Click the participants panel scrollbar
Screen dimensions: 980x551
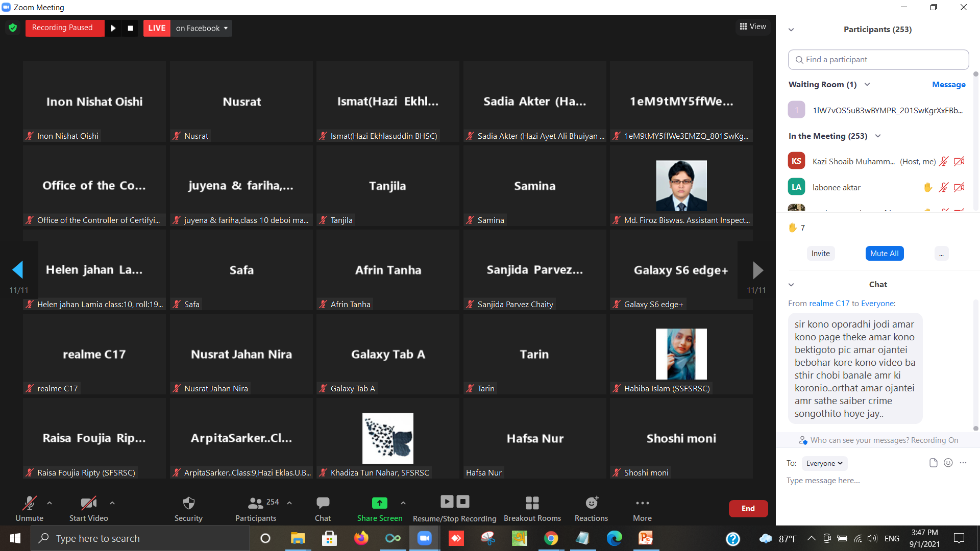pos(976,140)
